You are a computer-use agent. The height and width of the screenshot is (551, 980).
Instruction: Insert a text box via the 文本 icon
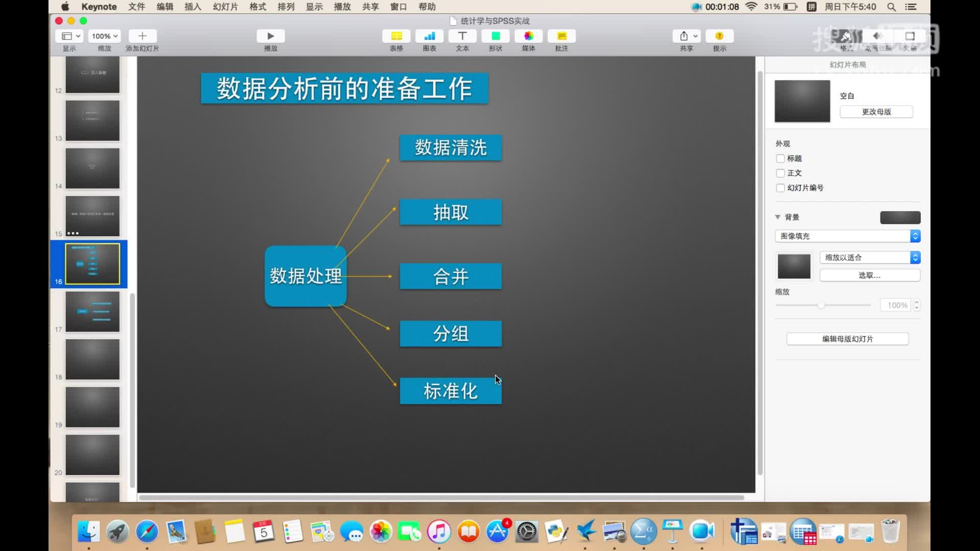click(462, 36)
